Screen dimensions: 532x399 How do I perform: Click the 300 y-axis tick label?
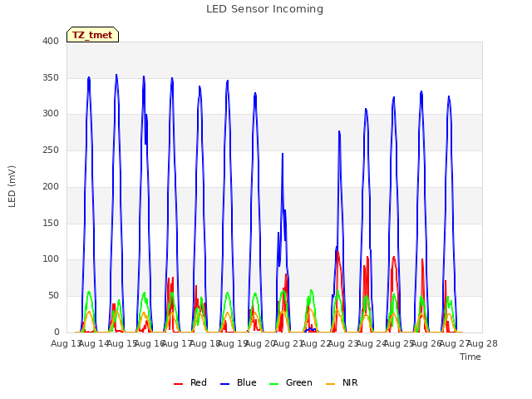pyautogui.click(x=51, y=114)
